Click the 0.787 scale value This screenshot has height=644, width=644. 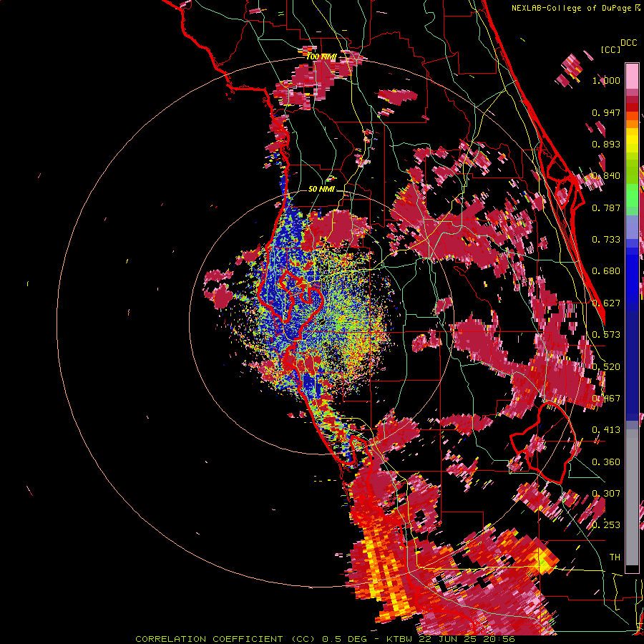(606, 208)
